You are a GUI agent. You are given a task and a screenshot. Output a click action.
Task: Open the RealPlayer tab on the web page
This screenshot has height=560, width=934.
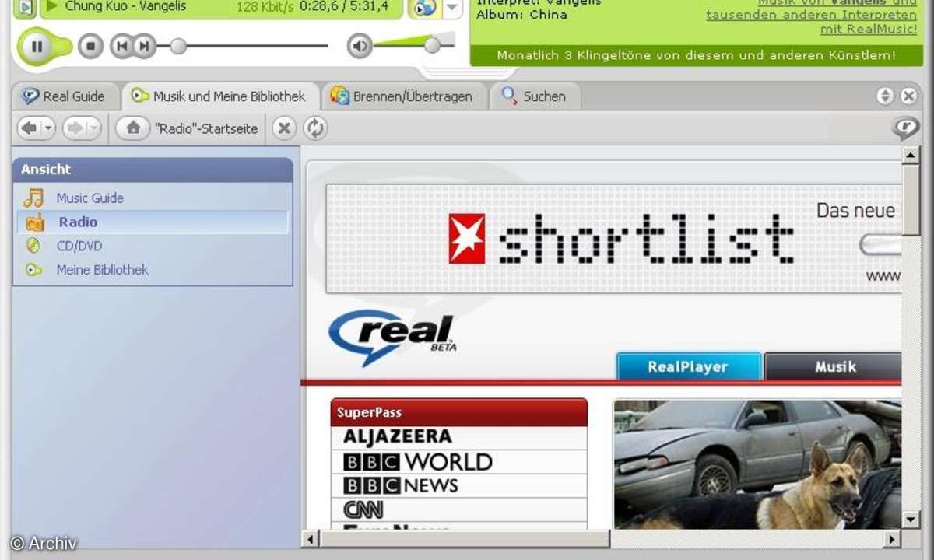click(688, 366)
